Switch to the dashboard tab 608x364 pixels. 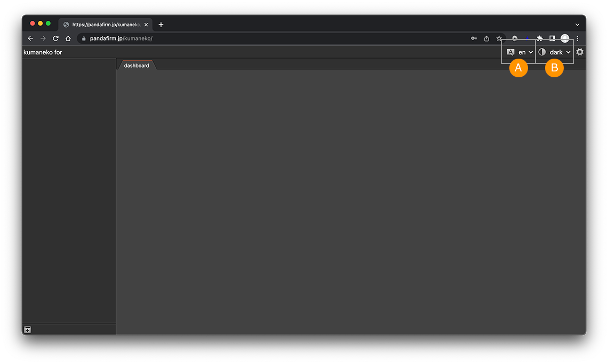137,66
